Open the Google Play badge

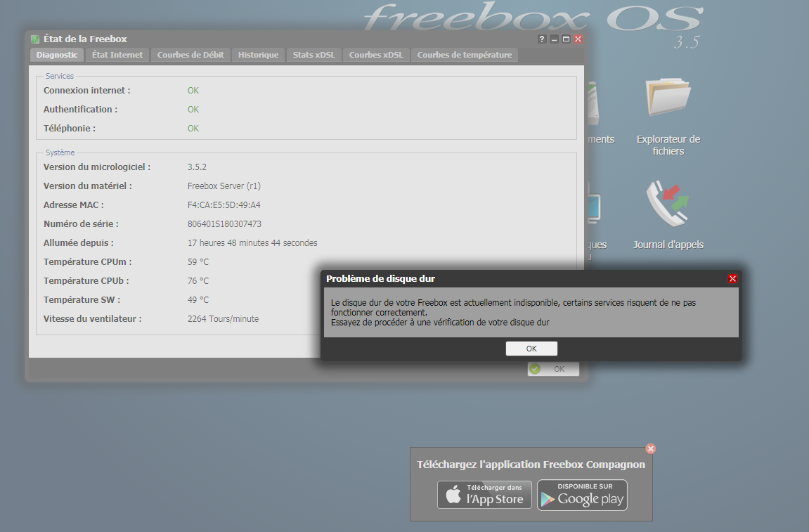pyautogui.click(x=582, y=495)
